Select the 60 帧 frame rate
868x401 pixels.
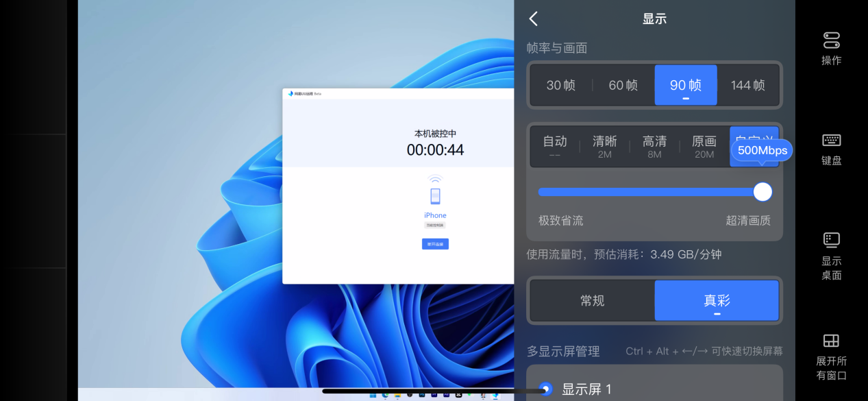click(x=623, y=85)
